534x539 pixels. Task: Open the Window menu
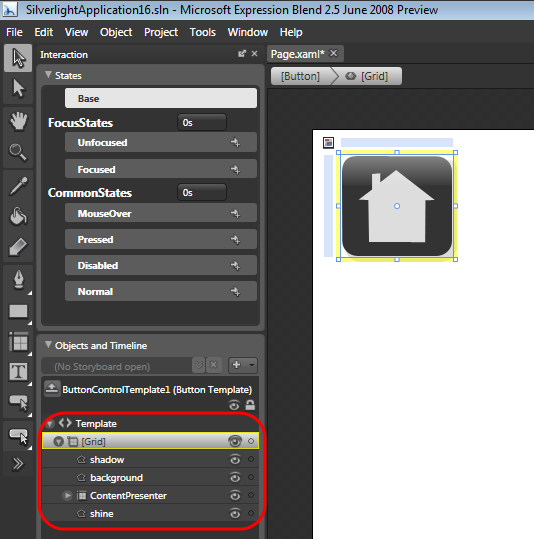(x=248, y=32)
